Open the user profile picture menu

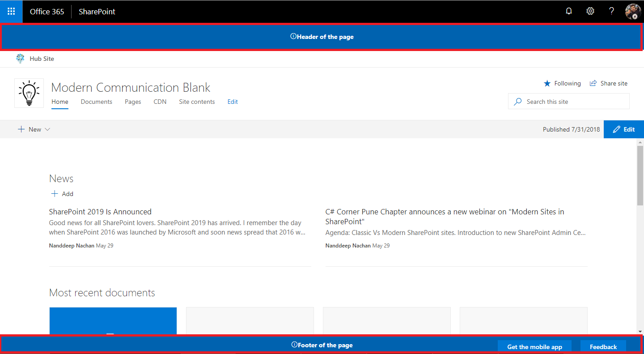[633, 11]
